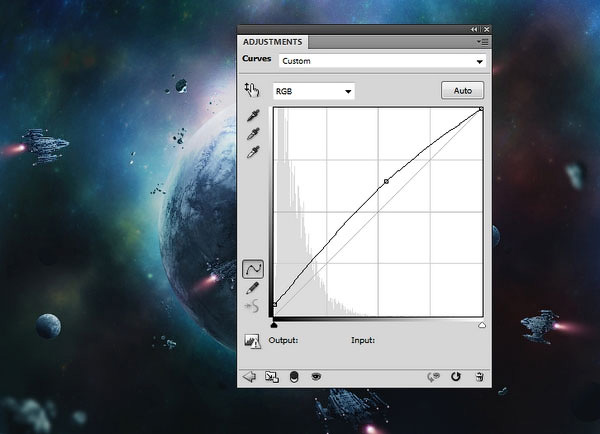
Task: Click the histogram warning recalculate icon
Action: 253,341
